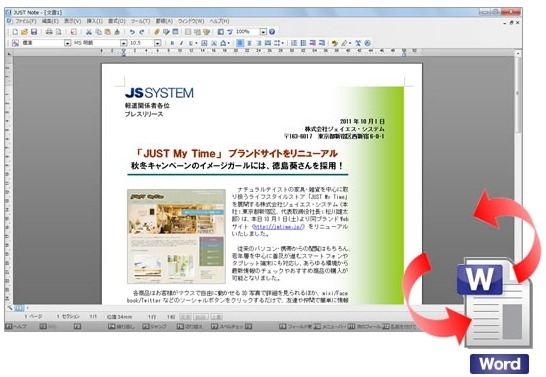Image resolution: width=546 pixels, height=377 pixels.
Task: Open the 100% zoom dropdown
Action: [x=263, y=32]
